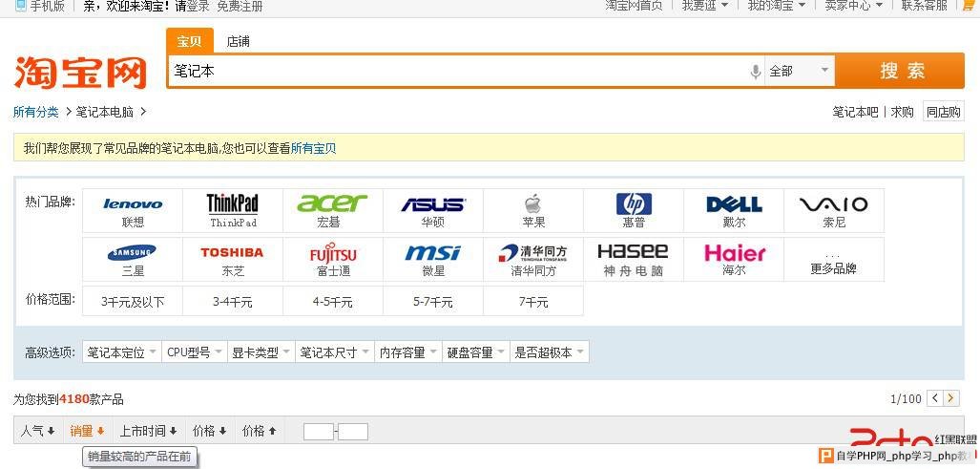Go to 淘宝网首页 link
Image resolution: width=980 pixels, height=469 pixels.
(x=634, y=6)
